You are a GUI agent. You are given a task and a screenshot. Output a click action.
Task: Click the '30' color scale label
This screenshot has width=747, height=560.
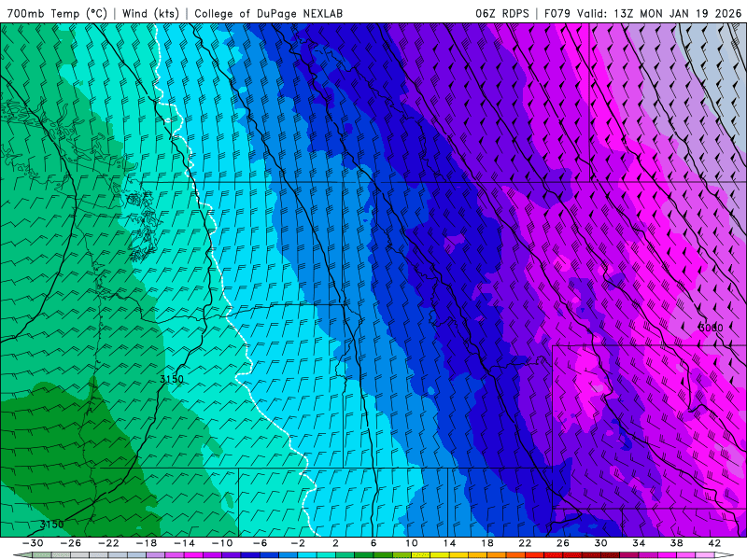600,543
